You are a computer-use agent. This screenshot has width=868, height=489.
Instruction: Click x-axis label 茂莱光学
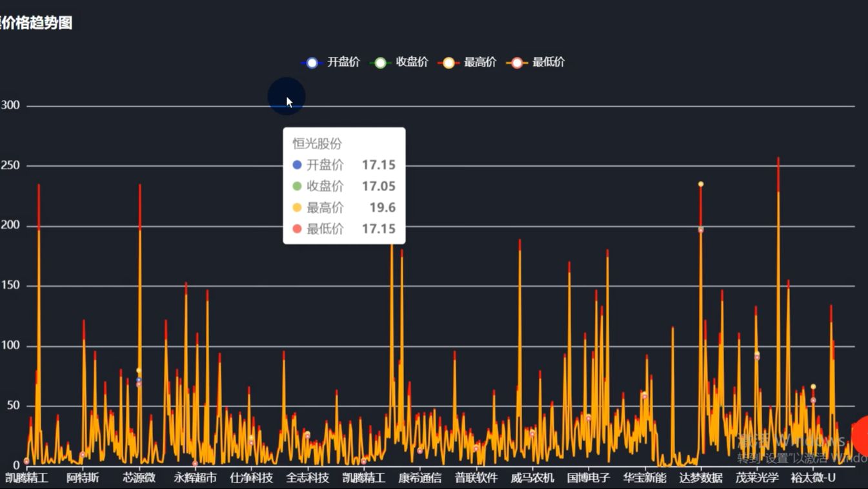point(757,478)
